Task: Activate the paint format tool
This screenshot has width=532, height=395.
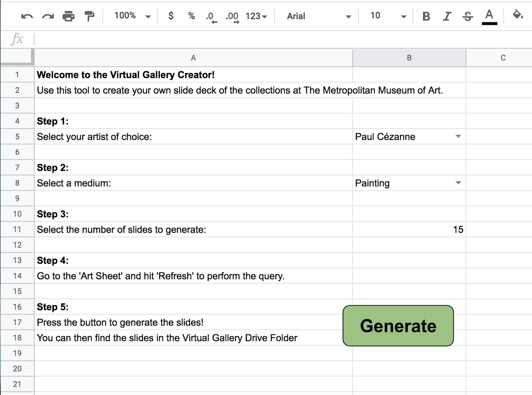Action: pos(90,16)
